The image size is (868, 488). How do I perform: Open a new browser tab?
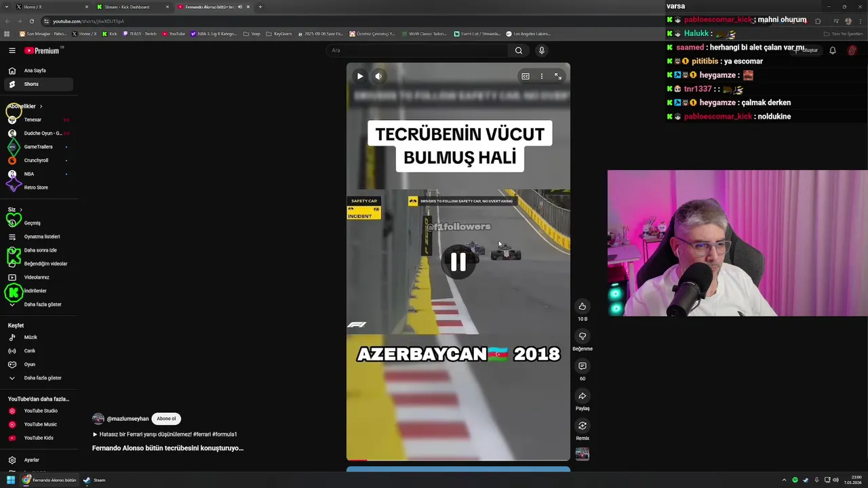point(260,7)
